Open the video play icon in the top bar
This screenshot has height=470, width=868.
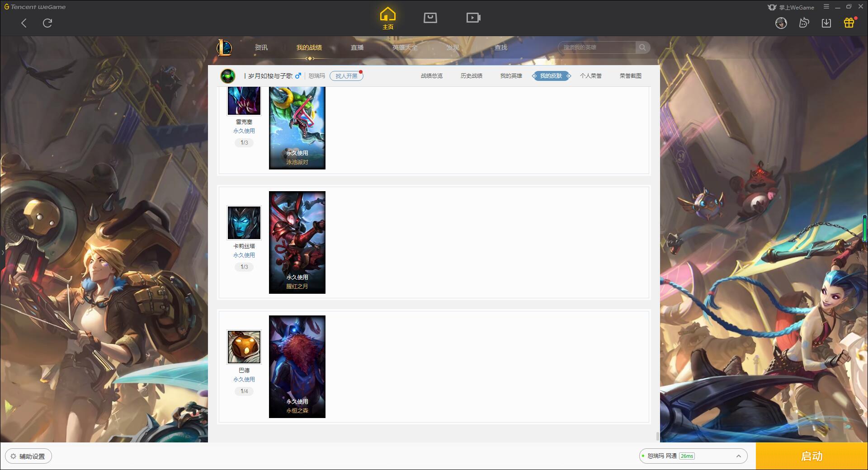(x=473, y=18)
